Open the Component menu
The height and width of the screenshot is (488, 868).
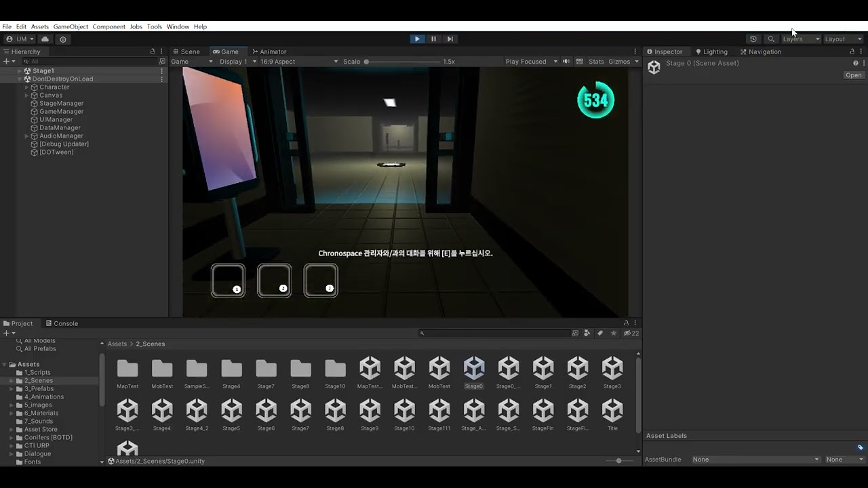[x=109, y=26]
